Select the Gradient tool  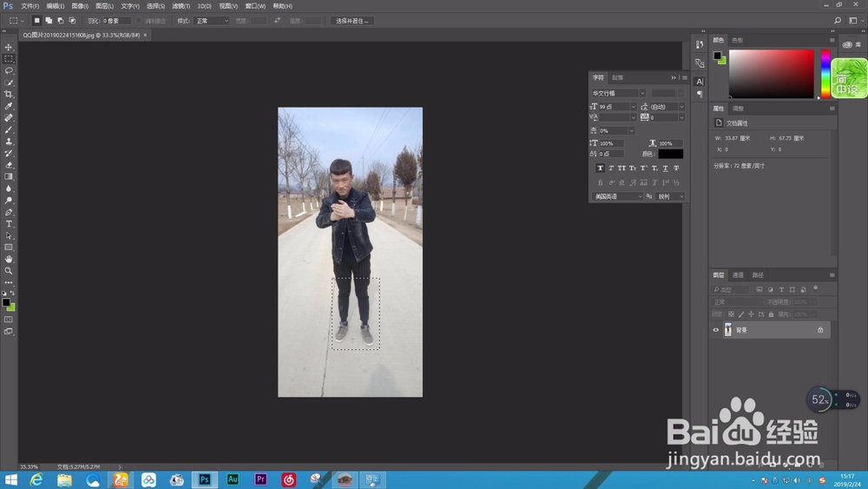click(x=9, y=176)
